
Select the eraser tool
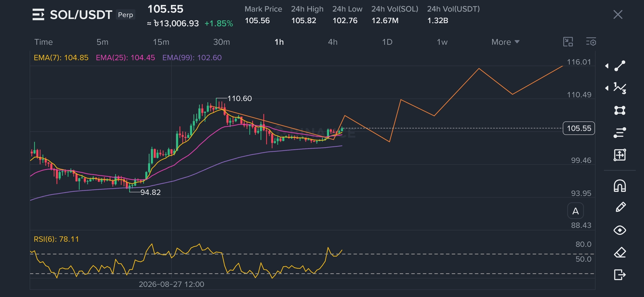click(620, 252)
